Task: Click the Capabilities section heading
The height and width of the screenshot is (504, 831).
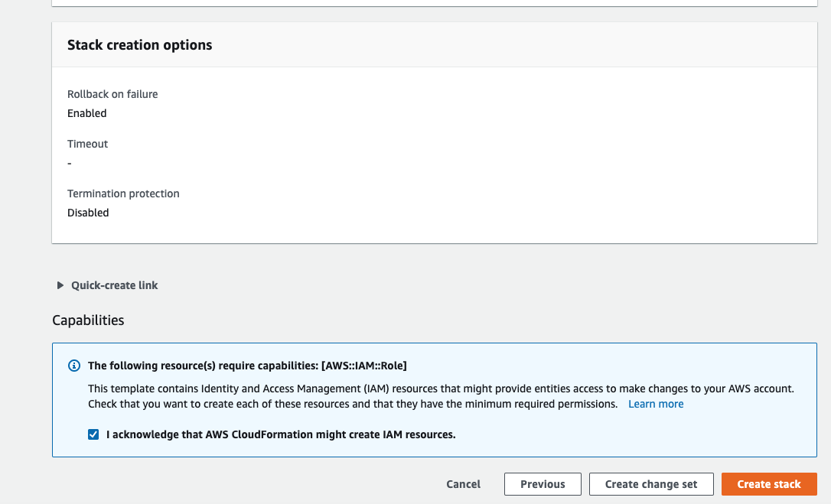Action: pyautogui.click(x=88, y=320)
